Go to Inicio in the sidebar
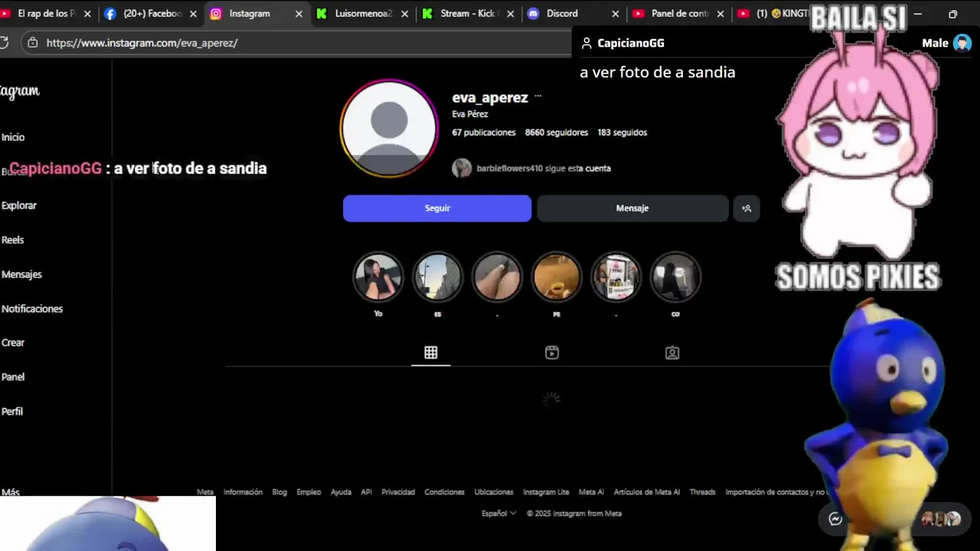 coord(13,137)
